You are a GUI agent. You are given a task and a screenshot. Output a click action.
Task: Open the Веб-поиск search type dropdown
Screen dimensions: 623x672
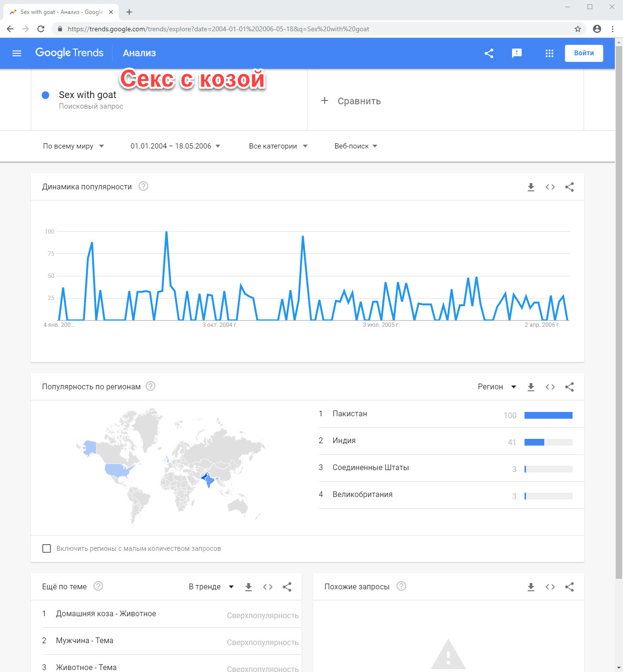pyautogui.click(x=356, y=146)
